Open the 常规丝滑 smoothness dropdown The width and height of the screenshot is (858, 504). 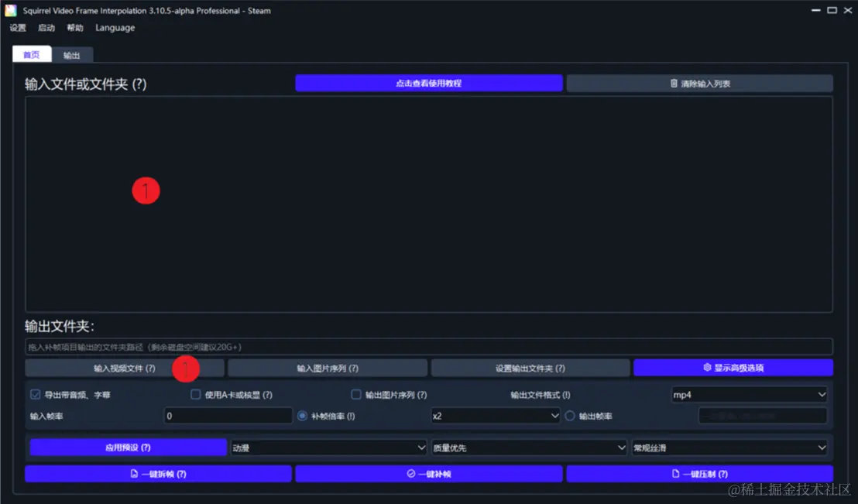click(x=729, y=447)
